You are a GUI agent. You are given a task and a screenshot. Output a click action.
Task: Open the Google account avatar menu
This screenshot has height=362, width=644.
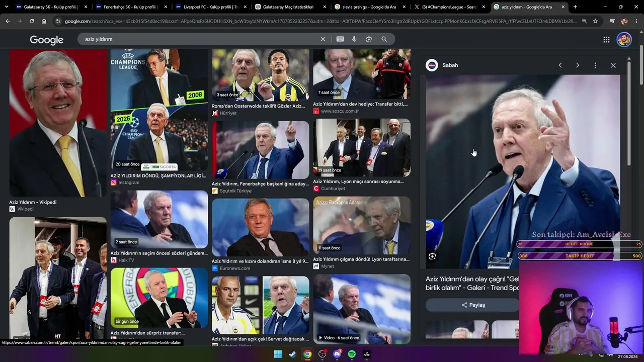(624, 40)
